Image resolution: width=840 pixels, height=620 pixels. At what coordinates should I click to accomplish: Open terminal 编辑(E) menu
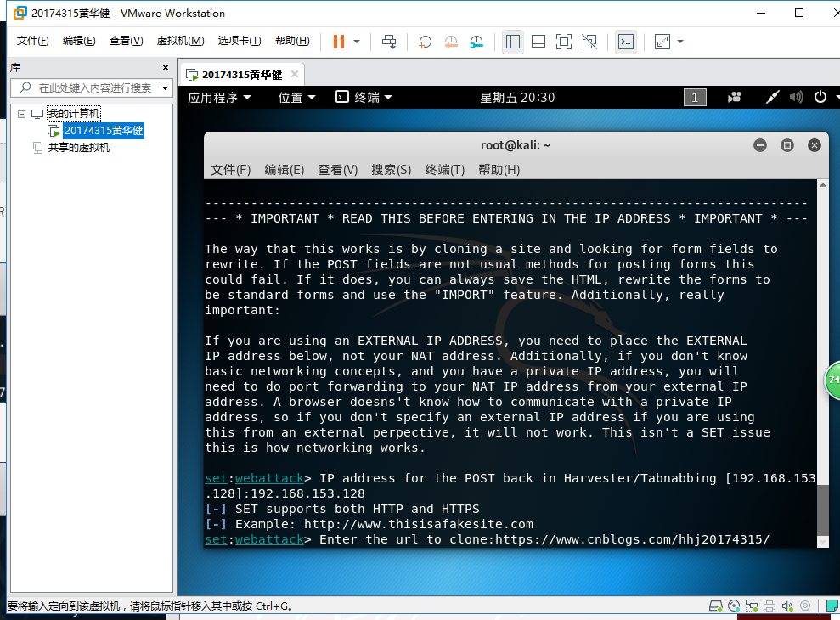pos(284,170)
